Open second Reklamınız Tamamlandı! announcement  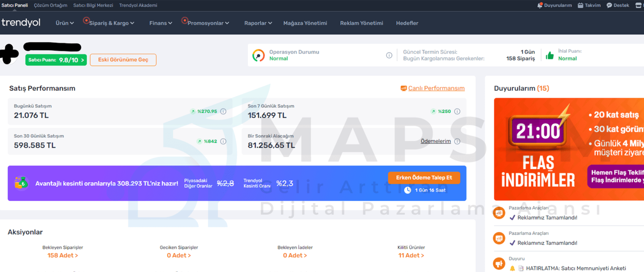tap(547, 243)
